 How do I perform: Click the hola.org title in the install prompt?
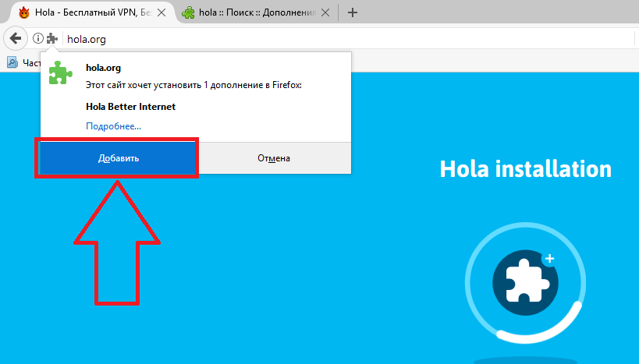(103, 68)
